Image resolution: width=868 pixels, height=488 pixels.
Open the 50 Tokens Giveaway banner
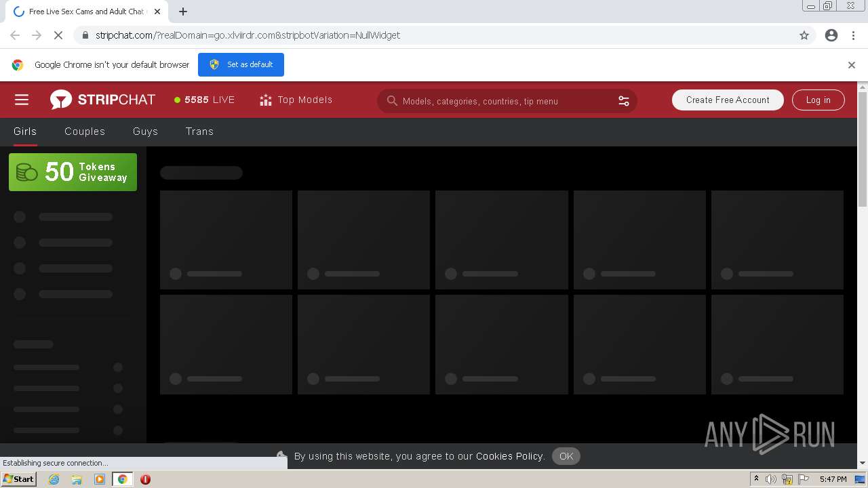pos(73,172)
